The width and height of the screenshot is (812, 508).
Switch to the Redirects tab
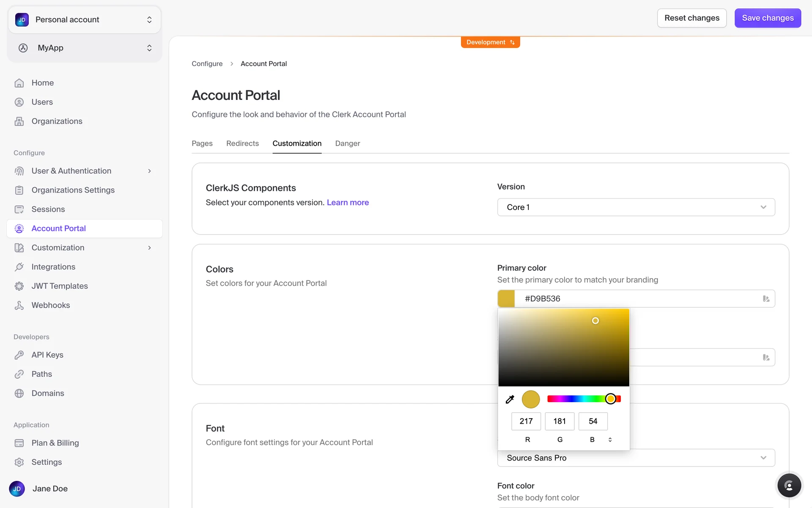[242, 144]
